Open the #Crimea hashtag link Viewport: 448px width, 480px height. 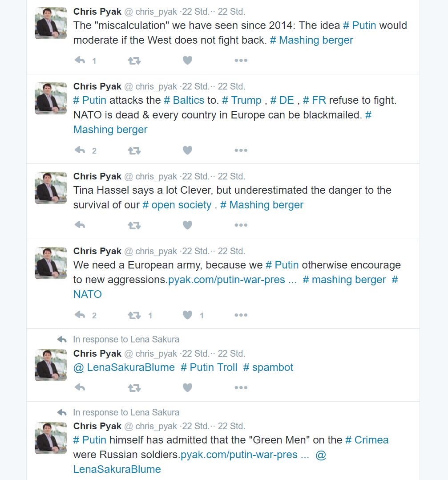367,440
